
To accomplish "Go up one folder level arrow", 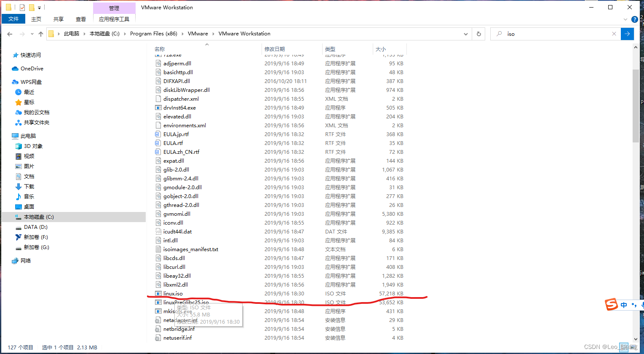I will coord(41,34).
